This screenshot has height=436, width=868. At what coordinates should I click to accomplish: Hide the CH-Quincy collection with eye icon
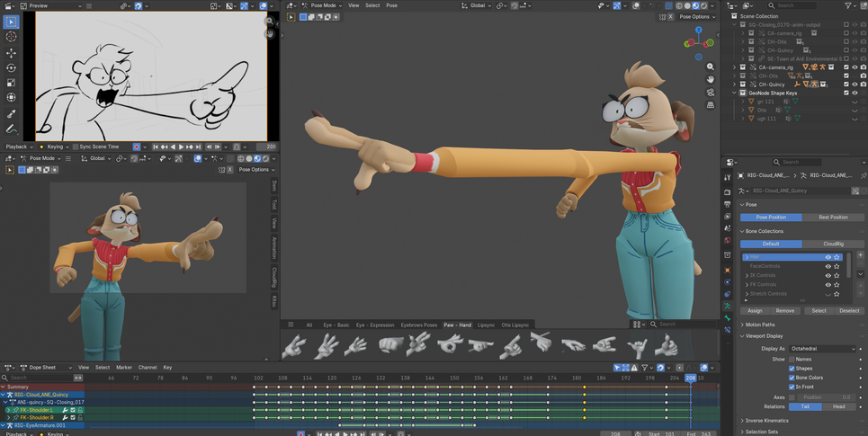point(855,85)
